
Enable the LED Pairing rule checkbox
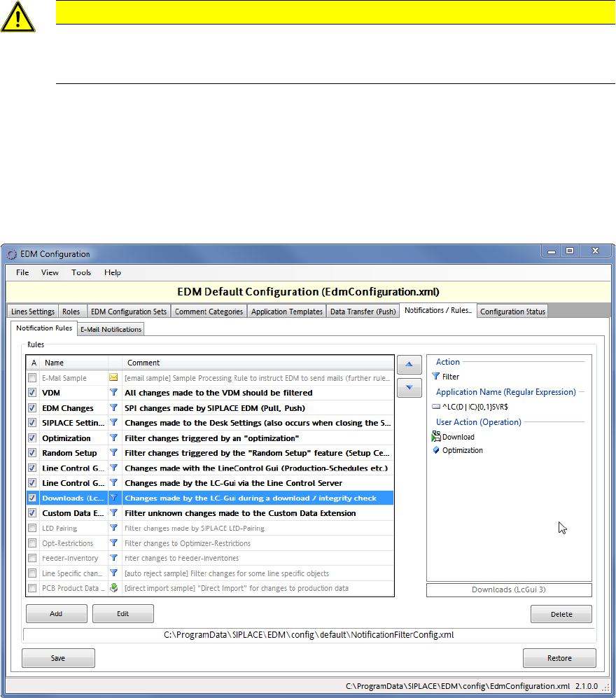click(32, 528)
